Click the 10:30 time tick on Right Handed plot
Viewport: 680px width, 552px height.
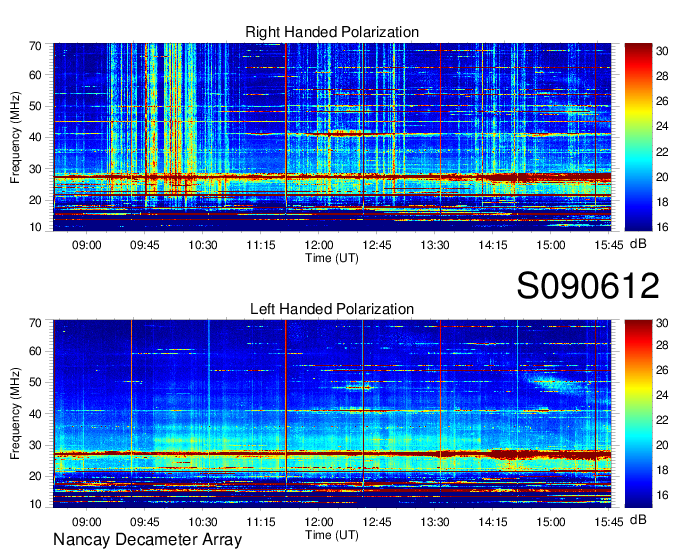[x=203, y=245]
